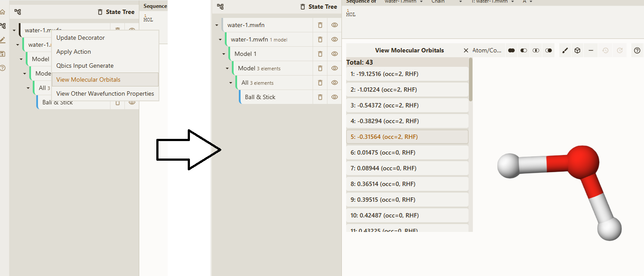Click the union selection operation icon
The image size is (644, 276).
click(x=511, y=51)
